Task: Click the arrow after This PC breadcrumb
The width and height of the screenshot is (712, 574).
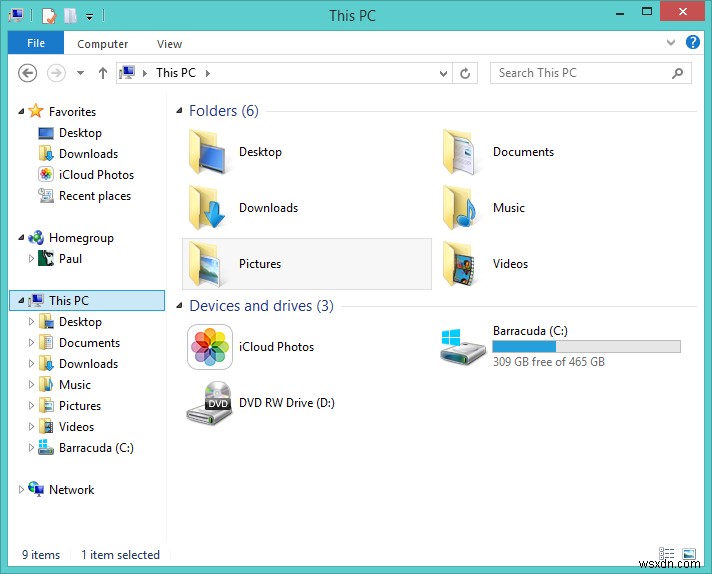Action: [x=208, y=73]
